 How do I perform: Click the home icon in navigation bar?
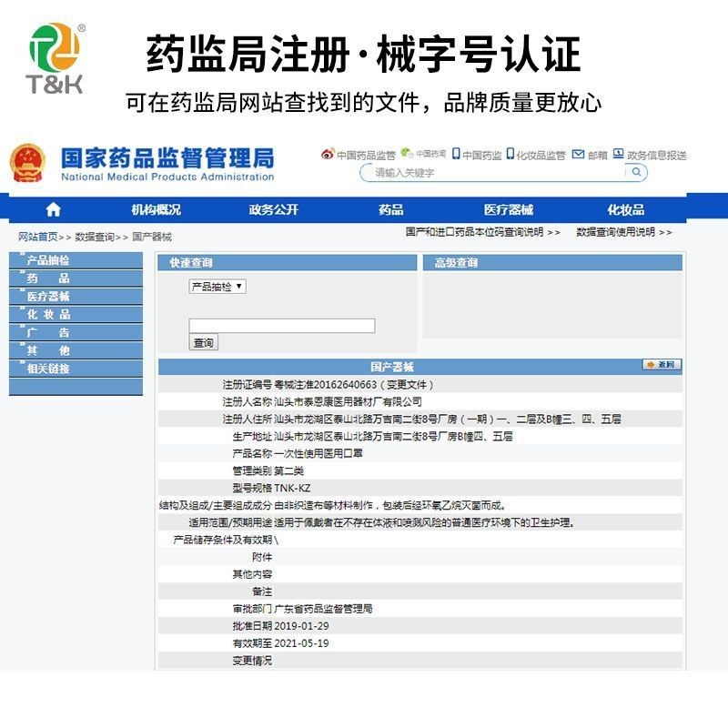(53, 209)
